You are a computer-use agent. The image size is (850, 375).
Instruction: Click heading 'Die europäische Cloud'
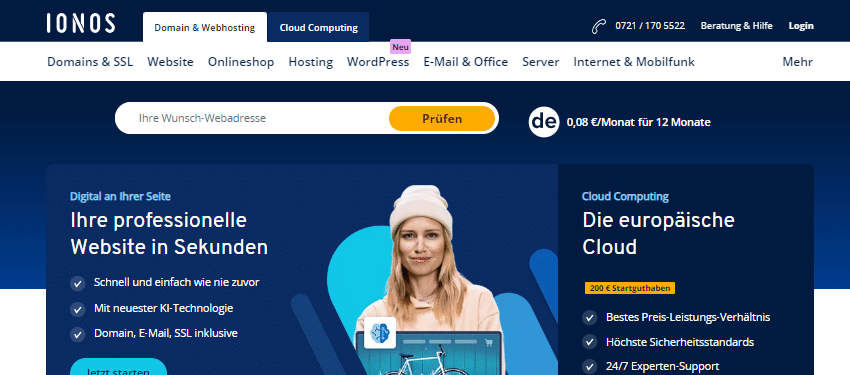point(659,234)
